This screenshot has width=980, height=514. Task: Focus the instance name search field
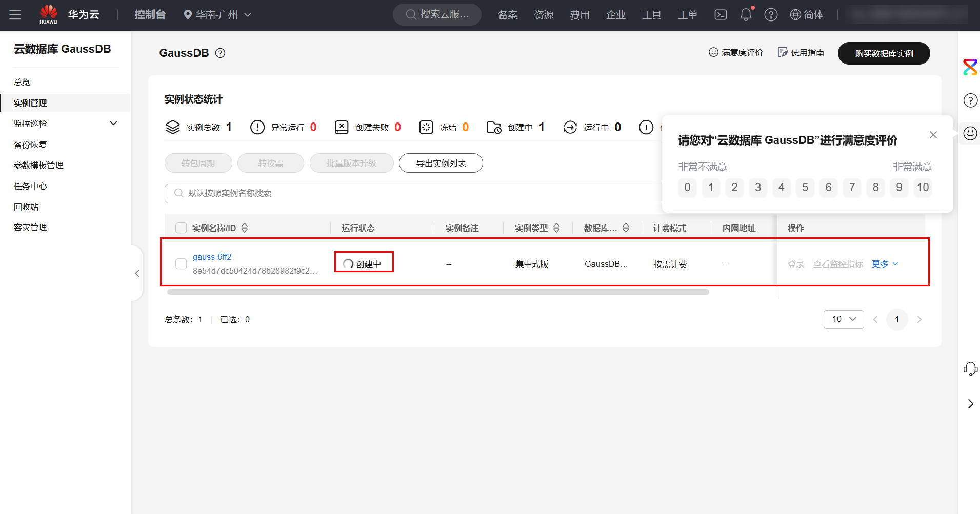coord(413,193)
